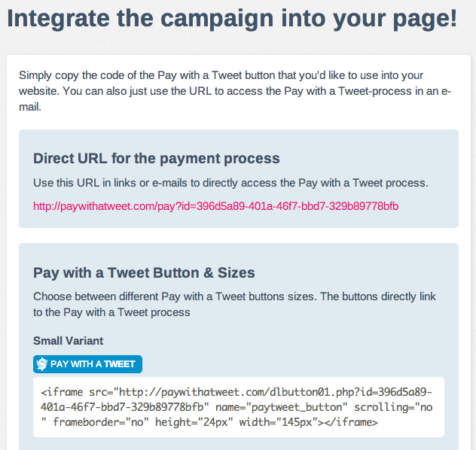Click the 'Pay with a Tweet Button & Sizes' heading
Image resolution: width=476 pixels, height=450 pixels.
coord(144,272)
